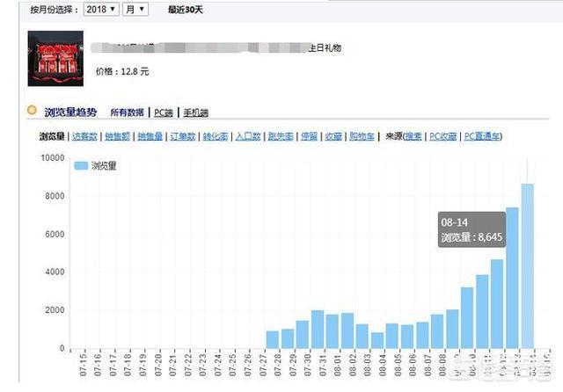563x392 pixels.
Task: Click the 08-14 浏览量 8,645 tooltip
Action: click(472, 229)
